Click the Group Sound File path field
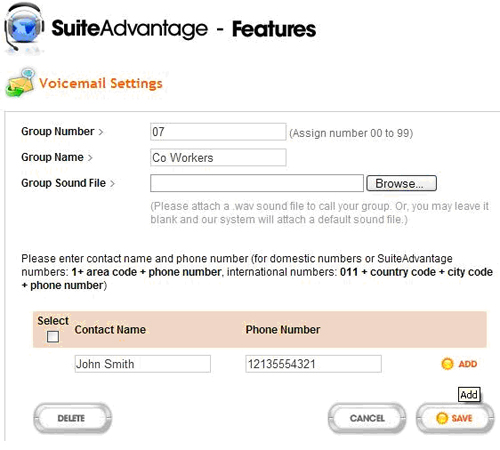 point(257,183)
